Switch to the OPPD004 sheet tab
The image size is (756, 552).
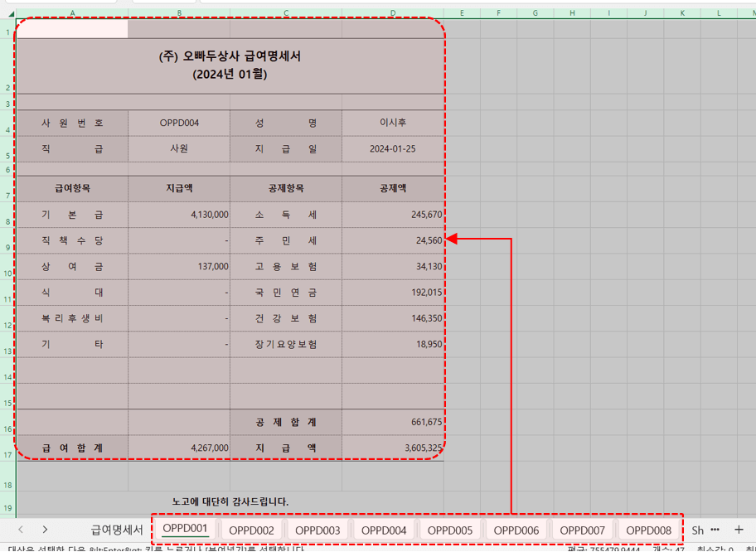[x=384, y=530]
